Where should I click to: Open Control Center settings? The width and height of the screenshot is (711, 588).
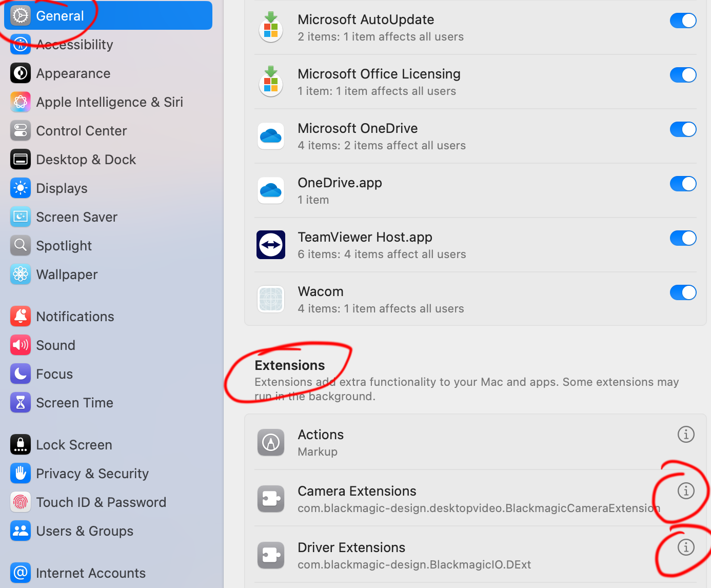click(108, 131)
